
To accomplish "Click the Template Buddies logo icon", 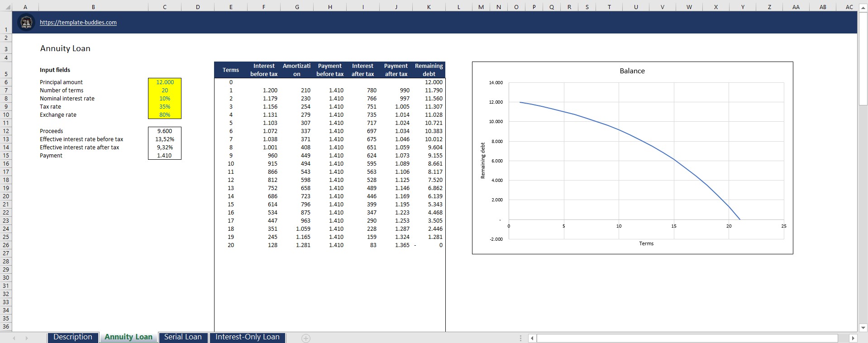I will coord(26,23).
